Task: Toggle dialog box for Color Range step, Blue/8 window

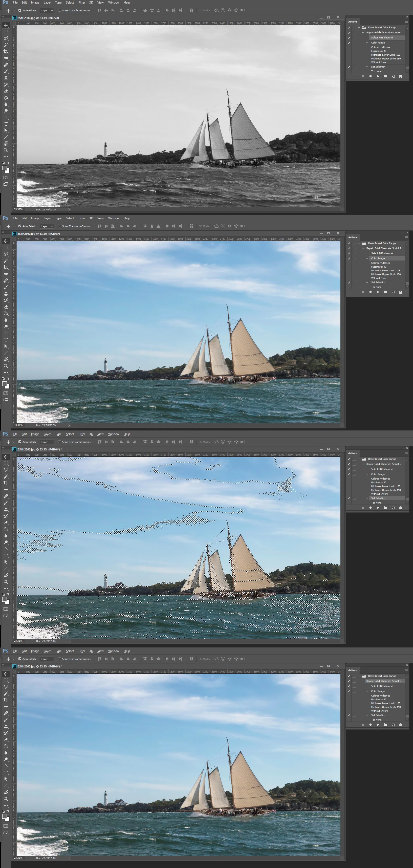Action: [x=354, y=43]
